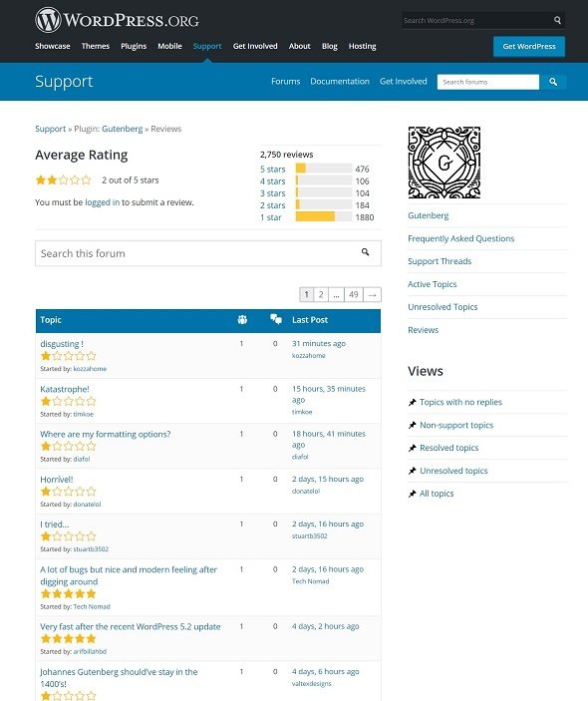The image size is (588, 701).
Task: Click the Support breadcrumb link
Action: [x=51, y=129]
